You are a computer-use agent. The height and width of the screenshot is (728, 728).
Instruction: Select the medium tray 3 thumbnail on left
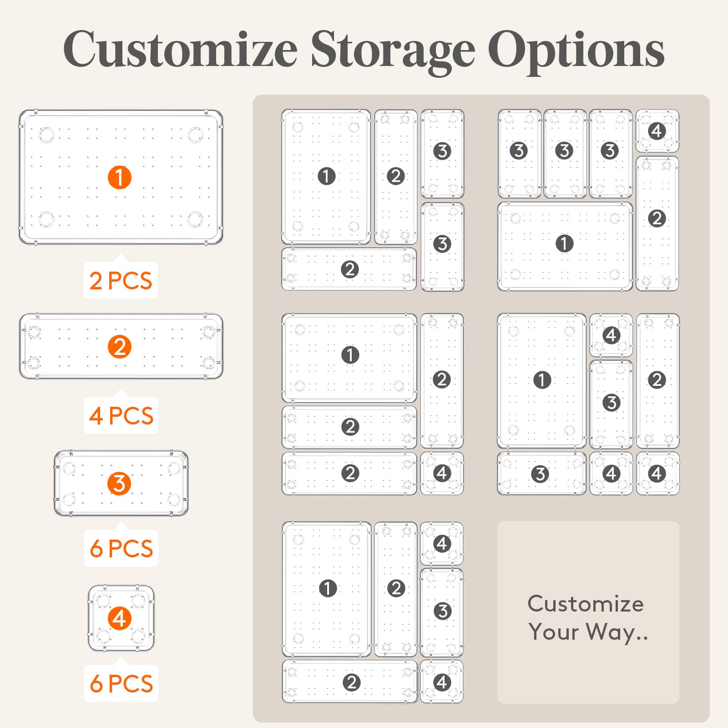[x=121, y=483]
